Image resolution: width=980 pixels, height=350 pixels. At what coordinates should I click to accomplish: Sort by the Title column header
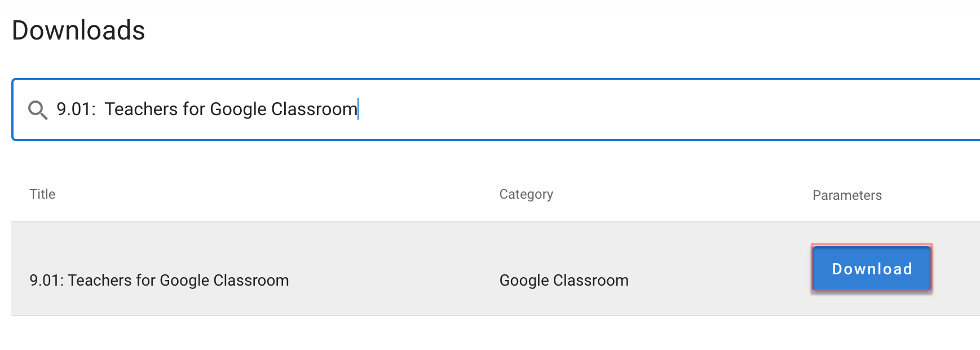(42, 194)
